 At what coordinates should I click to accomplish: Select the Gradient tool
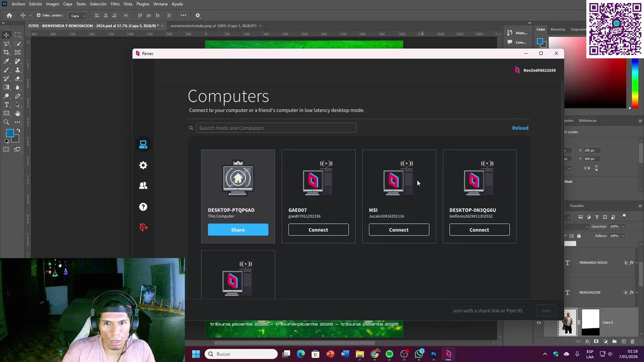coord(6,87)
